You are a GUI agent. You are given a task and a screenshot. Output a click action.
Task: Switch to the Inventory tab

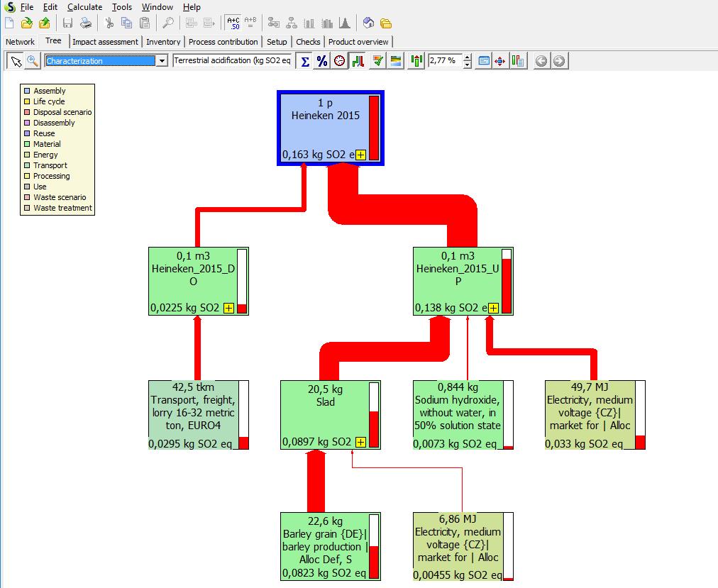click(x=163, y=42)
